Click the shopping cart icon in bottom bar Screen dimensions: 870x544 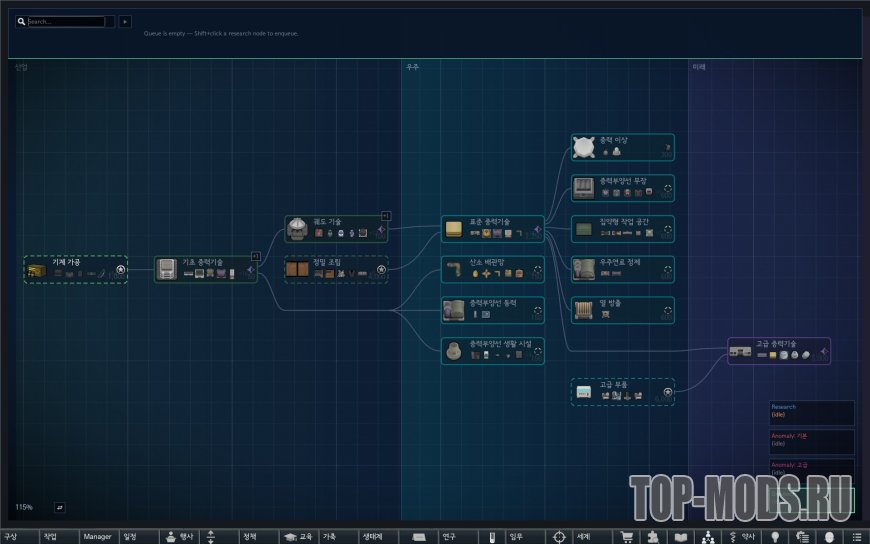(627, 537)
